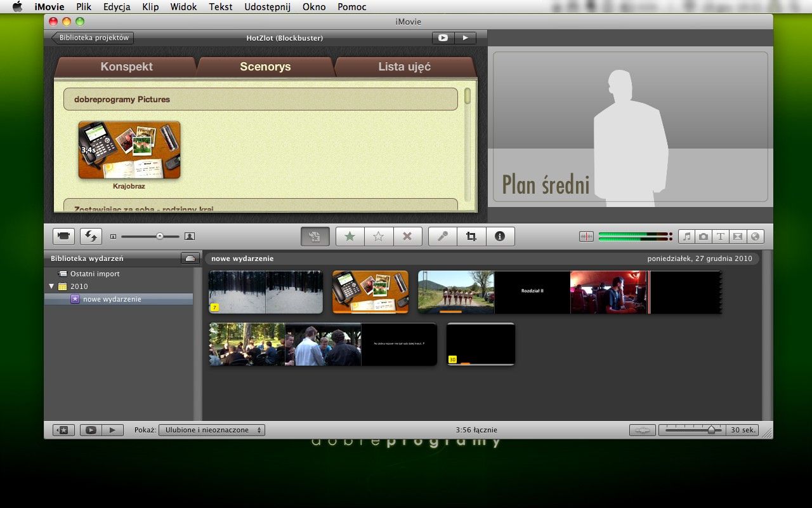Screen dimensions: 812x508
Task: Select the Krajobraz storyboard thumbnail
Action: coord(129,150)
